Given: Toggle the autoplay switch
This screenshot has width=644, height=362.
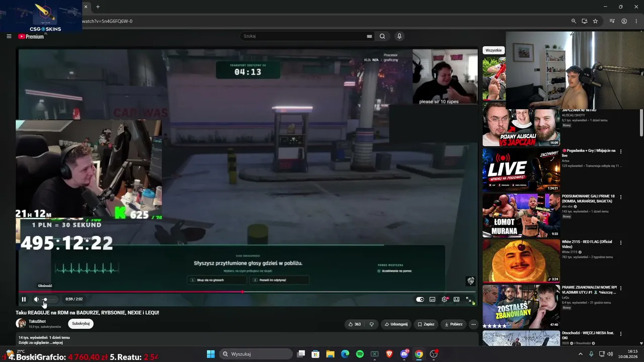Looking at the screenshot, I should (x=420, y=299).
